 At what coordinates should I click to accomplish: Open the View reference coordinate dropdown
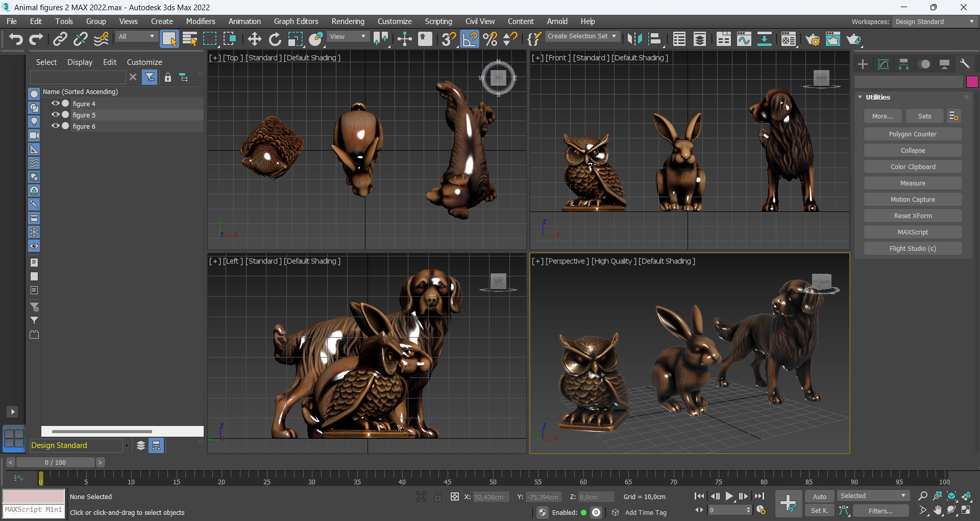348,37
